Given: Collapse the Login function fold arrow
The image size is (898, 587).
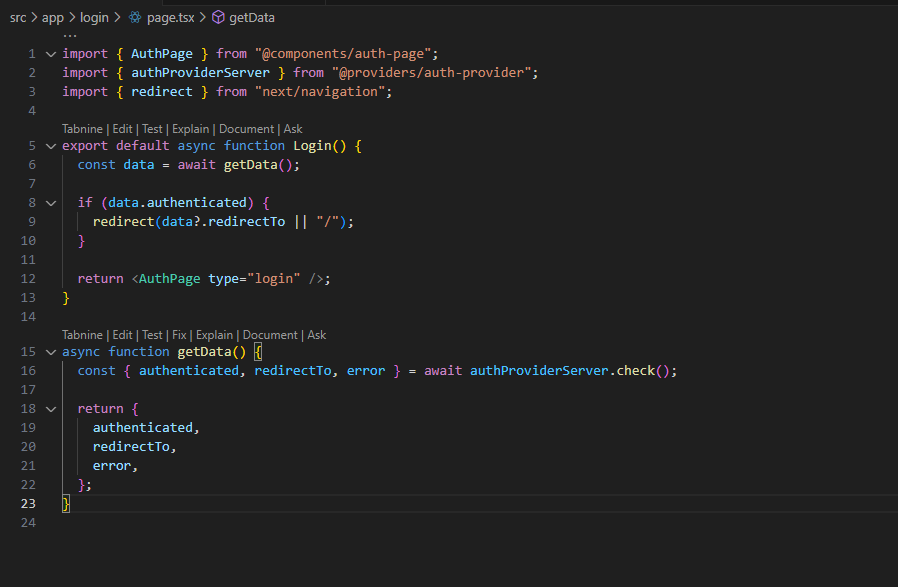Looking at the screenshot, I should point(51,146).
